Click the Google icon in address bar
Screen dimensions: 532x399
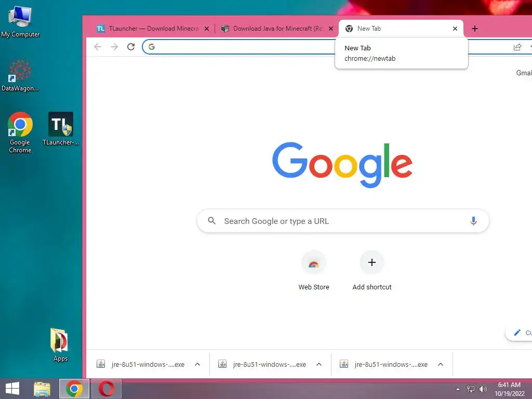pyautogui.click(x=152, y=47)
